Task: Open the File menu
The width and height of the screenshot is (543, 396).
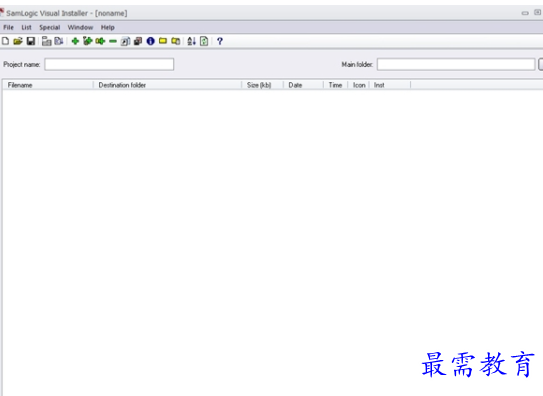Action: click(x=8, y=27)
